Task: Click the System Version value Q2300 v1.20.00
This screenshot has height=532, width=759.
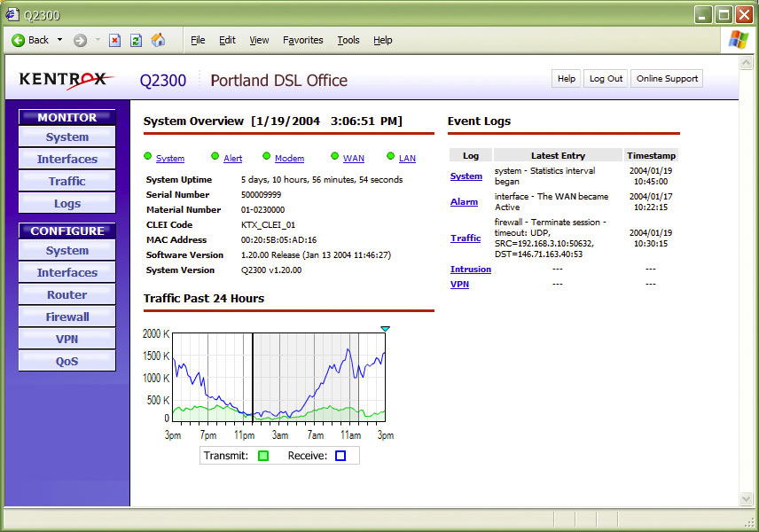Action: 271,270
